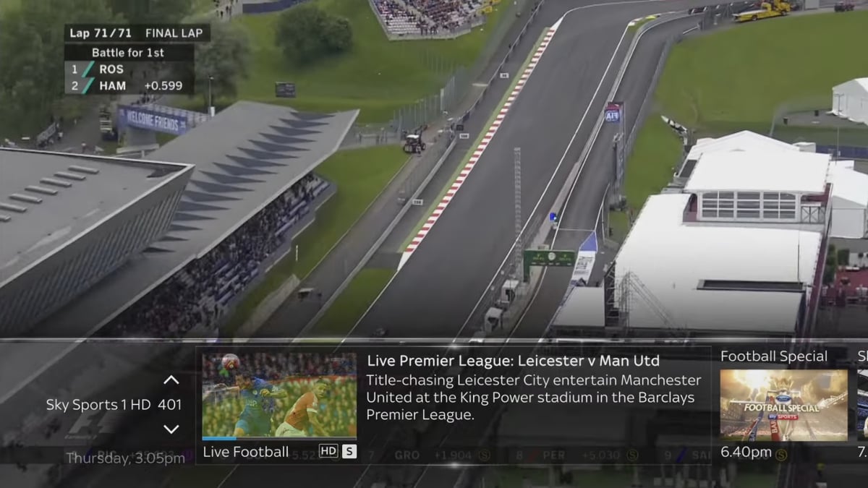Screen dimensions: 868x488
Task: Open the Live Football programme thumbnail
Action: 279,395
